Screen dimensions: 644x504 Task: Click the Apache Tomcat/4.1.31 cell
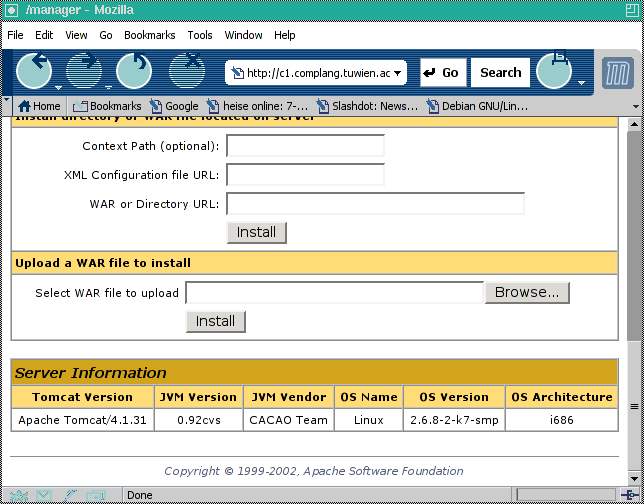pos(83,420)
